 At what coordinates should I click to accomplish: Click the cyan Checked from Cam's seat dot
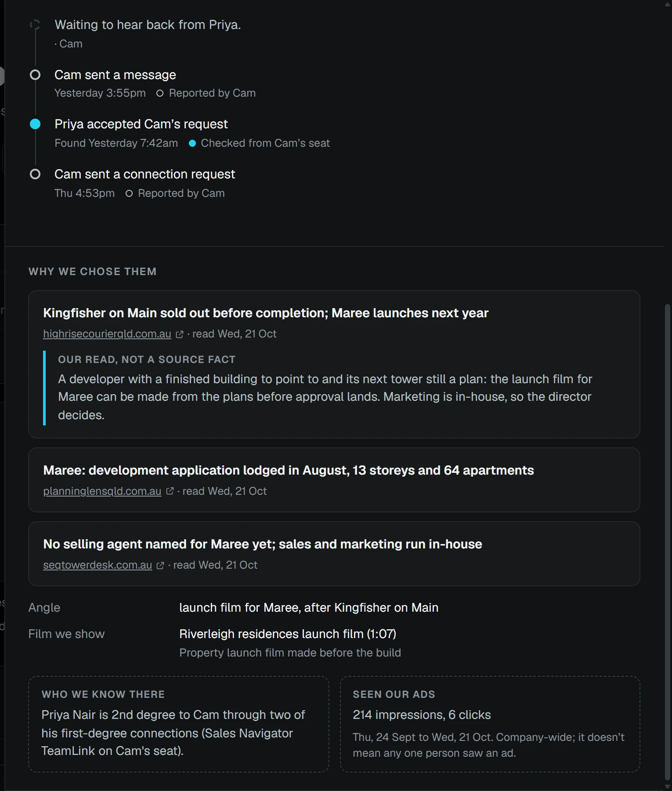pos(192,143)
